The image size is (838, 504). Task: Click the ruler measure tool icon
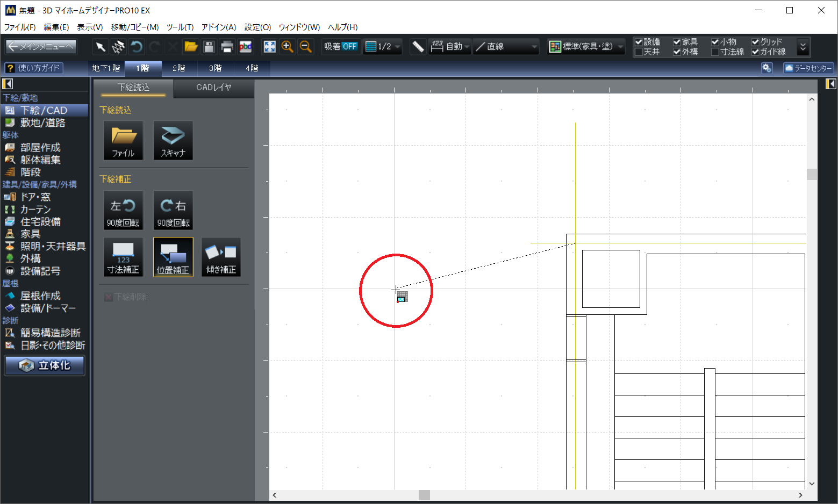(x=418, y=47)
